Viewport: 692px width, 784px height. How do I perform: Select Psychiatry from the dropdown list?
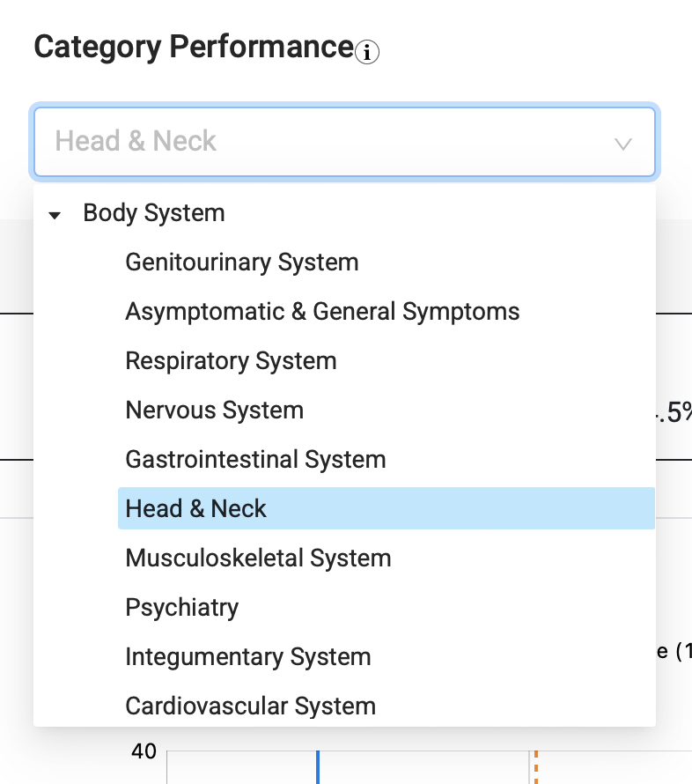(x=182, y=608)
